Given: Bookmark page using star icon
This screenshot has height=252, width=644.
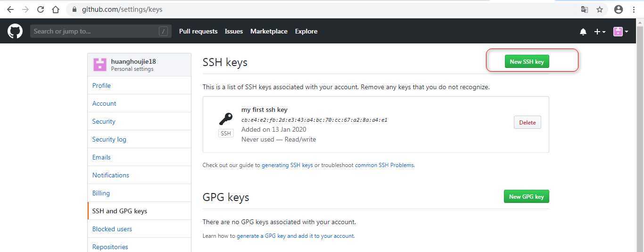Looking at the screenshot, I should [x=600, y=9].
